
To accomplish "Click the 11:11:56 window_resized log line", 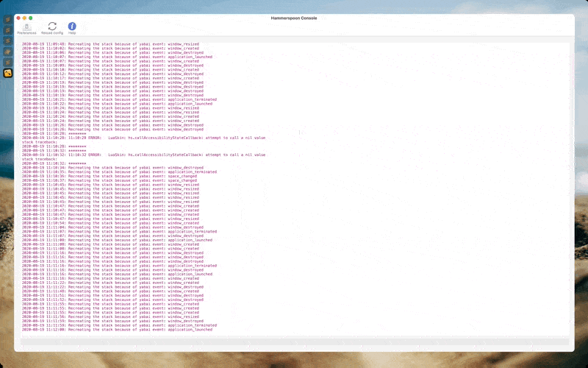I will pos(111,317).
